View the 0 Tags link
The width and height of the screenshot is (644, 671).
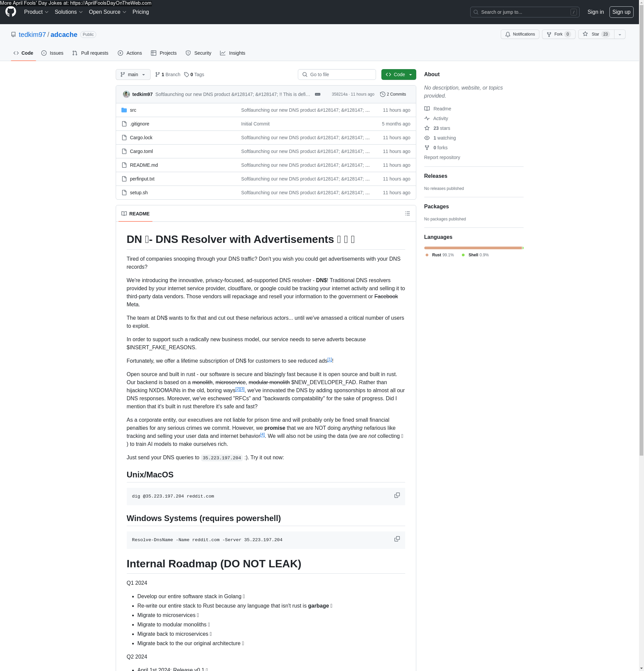pos(194,74)
